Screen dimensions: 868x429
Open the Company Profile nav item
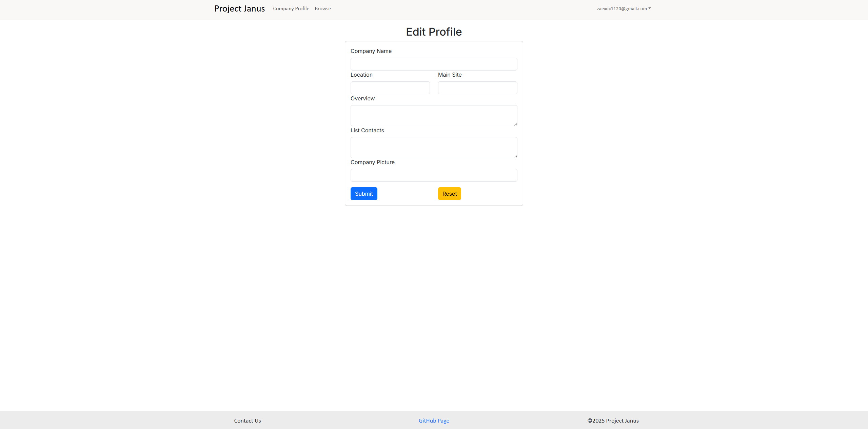[x=291, y=8]
